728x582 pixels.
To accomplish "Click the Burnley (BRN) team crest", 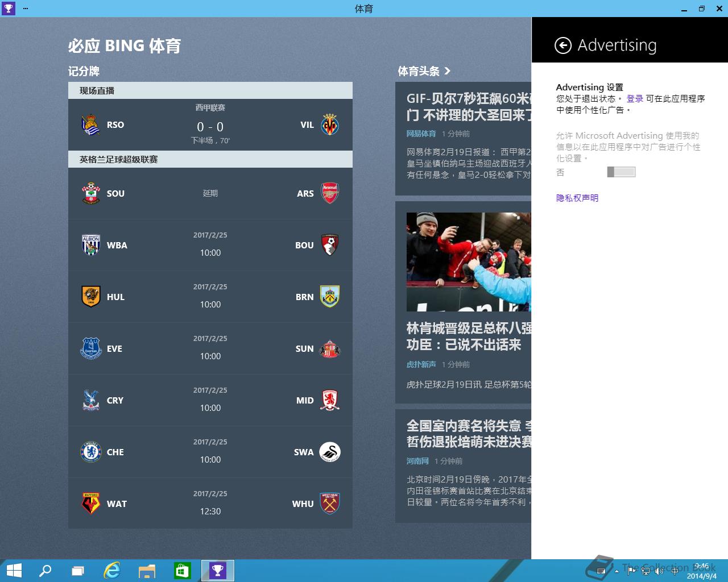I will [330, 297].
